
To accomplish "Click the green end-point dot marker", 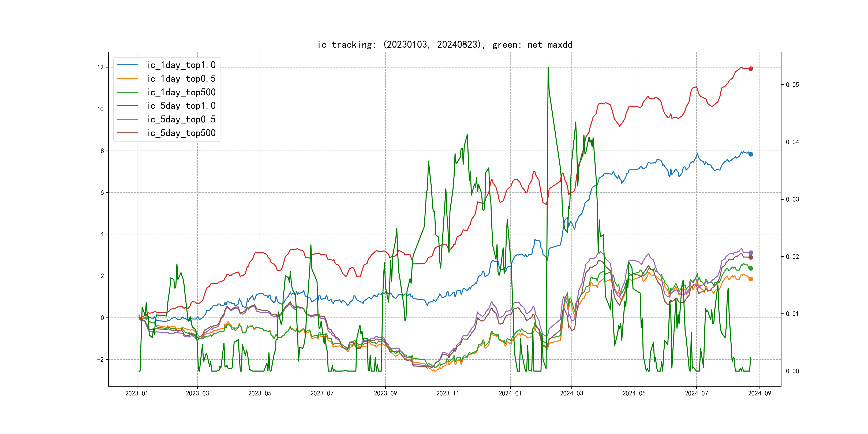I will pos(751,268).
